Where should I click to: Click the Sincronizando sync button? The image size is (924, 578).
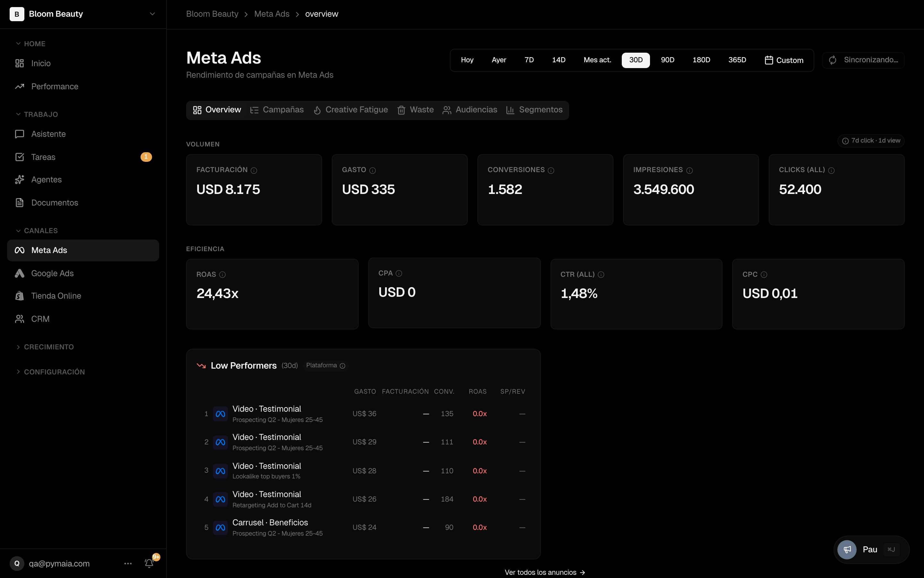tap(863, 60)
